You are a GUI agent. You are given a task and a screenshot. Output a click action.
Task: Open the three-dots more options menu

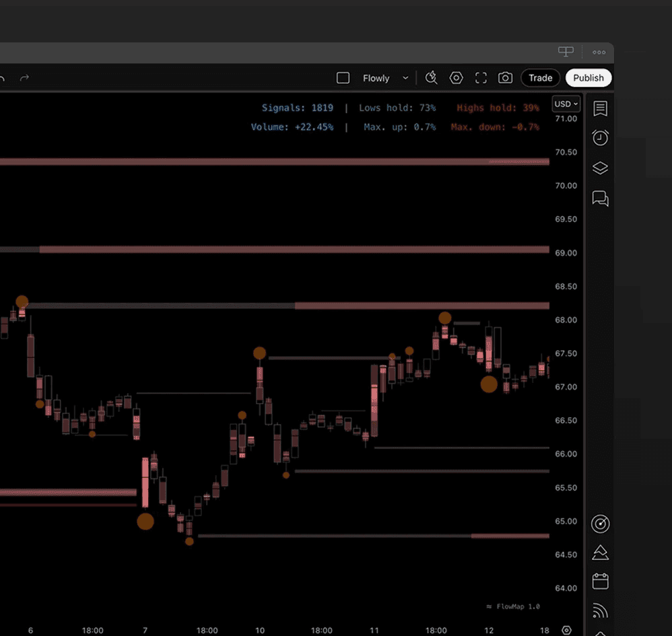(599, 52)
